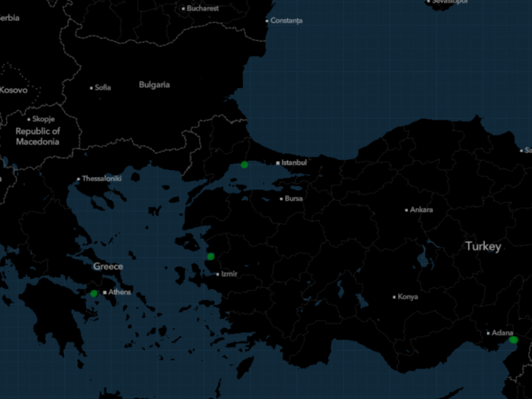
Task: Select the Greece country label
Action: (x=108, y=267)
